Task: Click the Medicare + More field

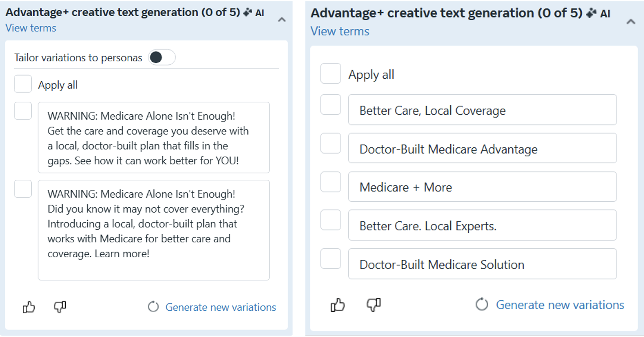Action: coord(482,187)
